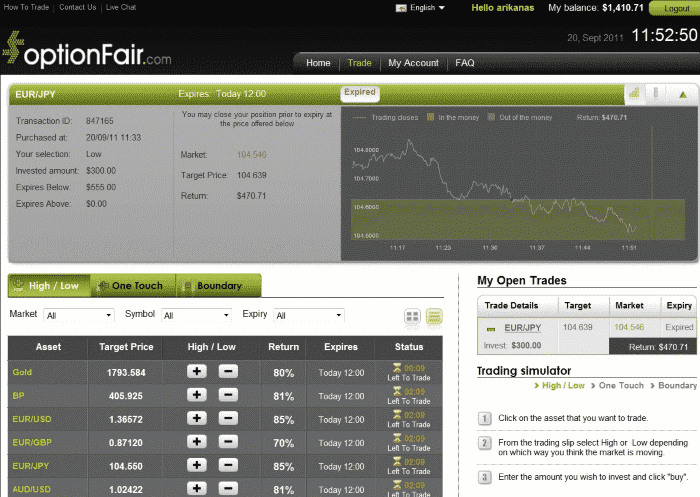Open My Account in the navigation menu

[x=413, y=63]
